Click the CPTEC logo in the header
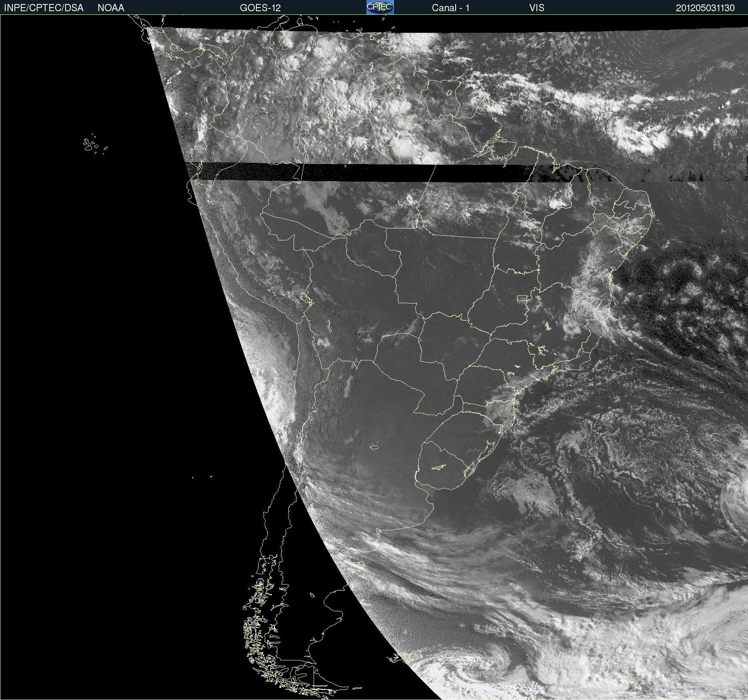 pyautogui.click(x=380, y=7)
